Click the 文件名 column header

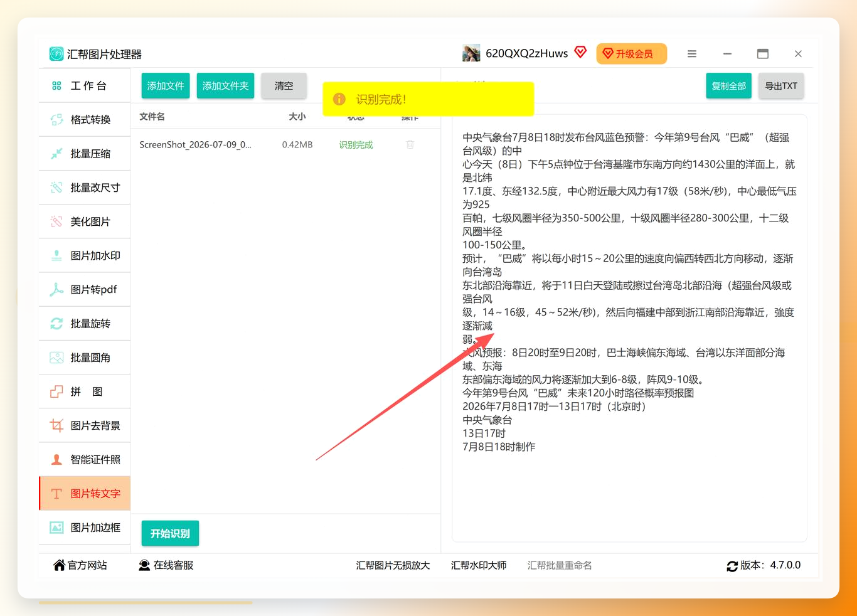tap(152, 117)
